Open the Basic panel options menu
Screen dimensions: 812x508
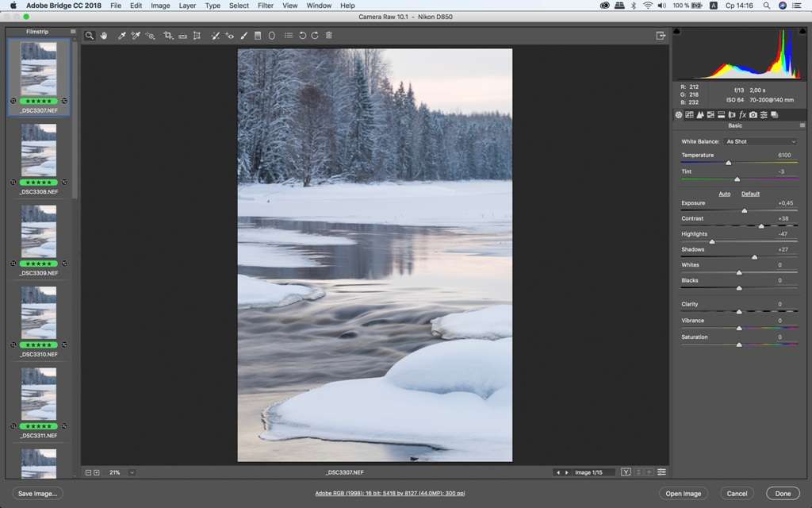802,125
